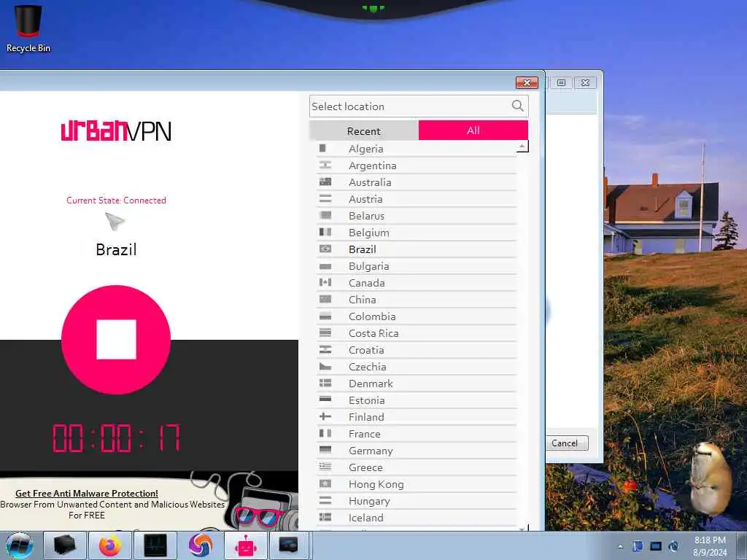The height and width of the screenshot is (560, 747).
Task: Select Denmark from the list
Action: pos(417,384)
